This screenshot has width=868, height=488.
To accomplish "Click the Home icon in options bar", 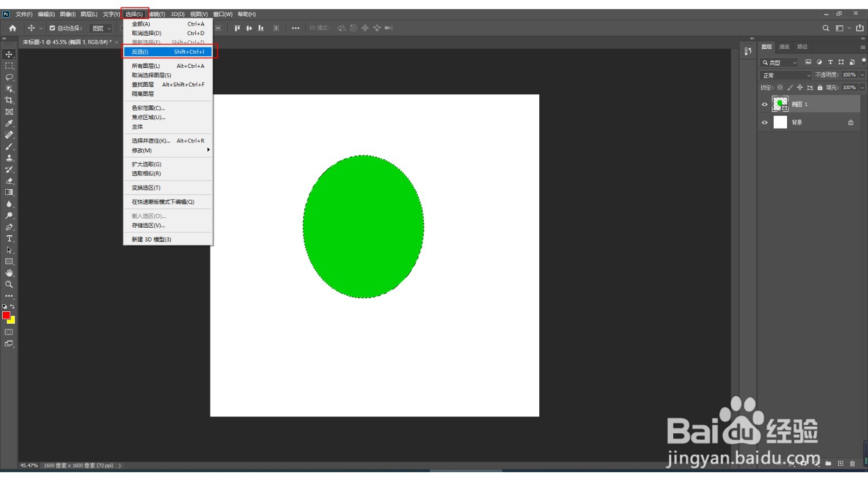I will tap(12, 28).
